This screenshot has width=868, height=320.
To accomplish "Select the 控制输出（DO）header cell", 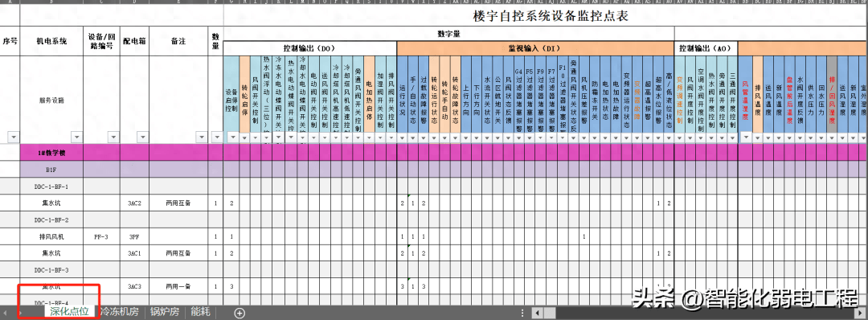I will (x=310, y=48).
